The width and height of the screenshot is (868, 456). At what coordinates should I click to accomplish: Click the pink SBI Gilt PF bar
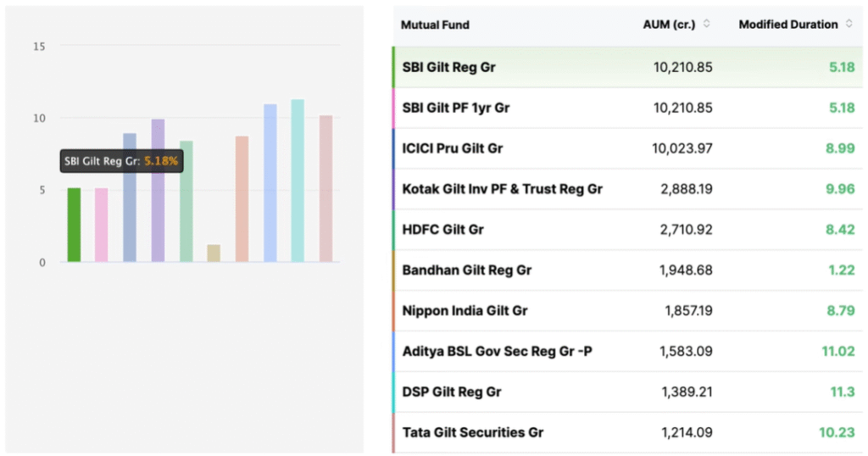click(102, 225)
